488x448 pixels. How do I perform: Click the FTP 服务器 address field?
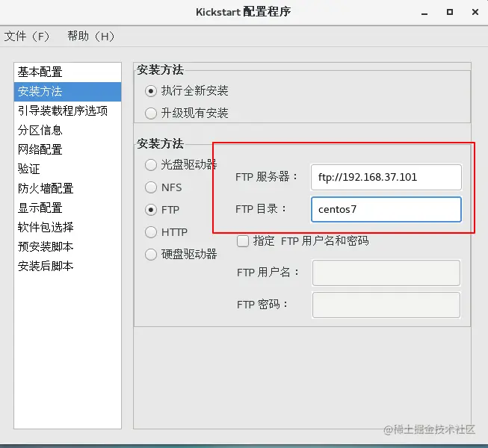click(386, 177)
